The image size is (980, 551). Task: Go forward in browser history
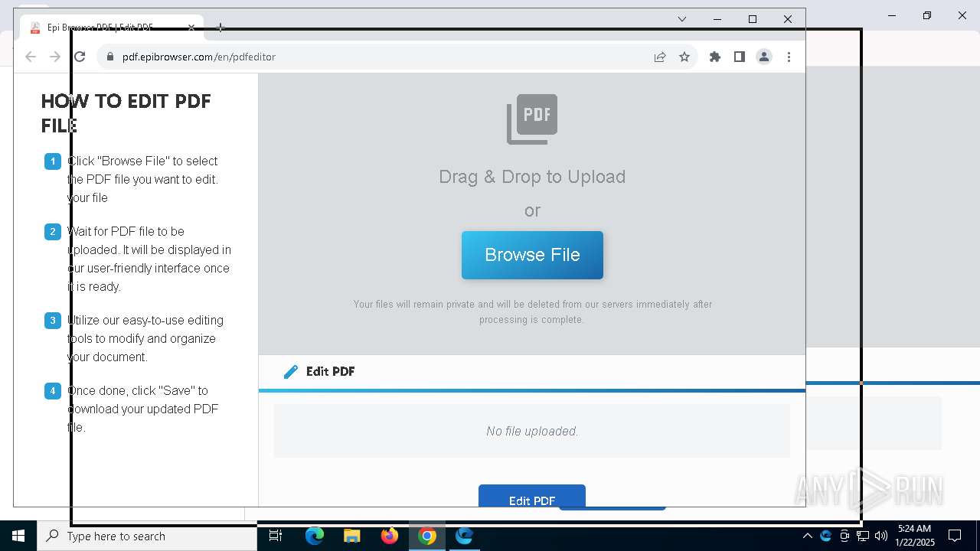[55, 57]
